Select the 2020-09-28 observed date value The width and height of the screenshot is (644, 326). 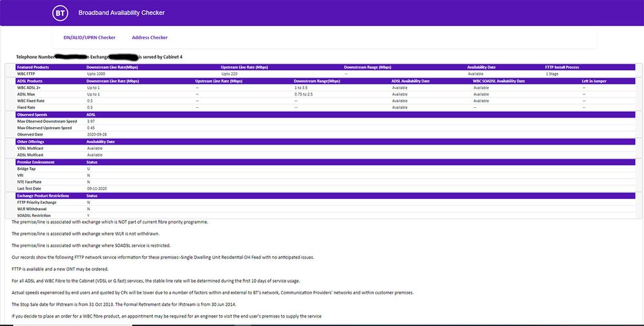point(97,134)
